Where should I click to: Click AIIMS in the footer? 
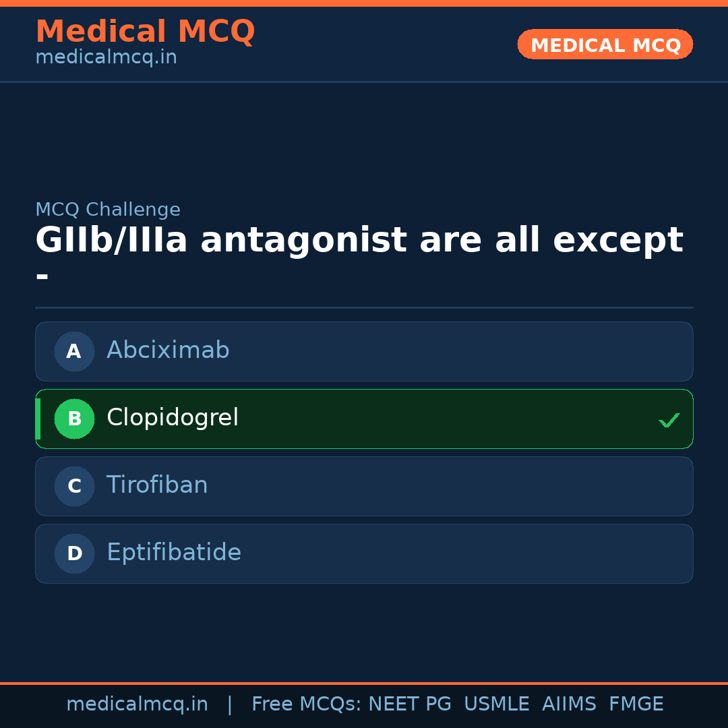tap(569, 704)
